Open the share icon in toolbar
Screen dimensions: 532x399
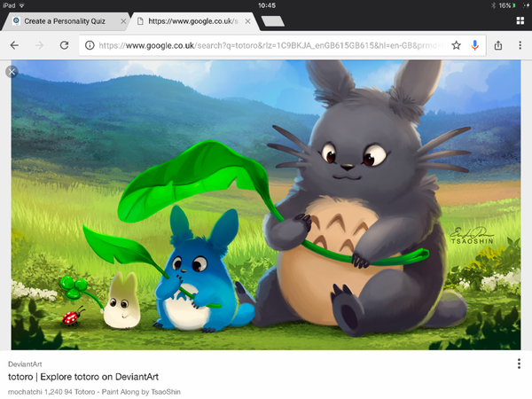point(498,45)
